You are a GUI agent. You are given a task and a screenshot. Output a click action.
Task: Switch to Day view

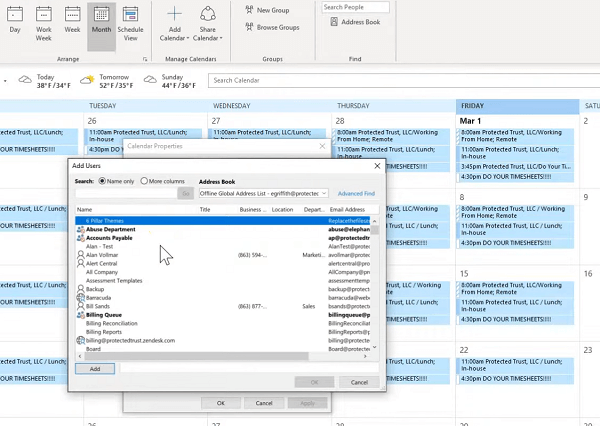[x=15, y=20]
